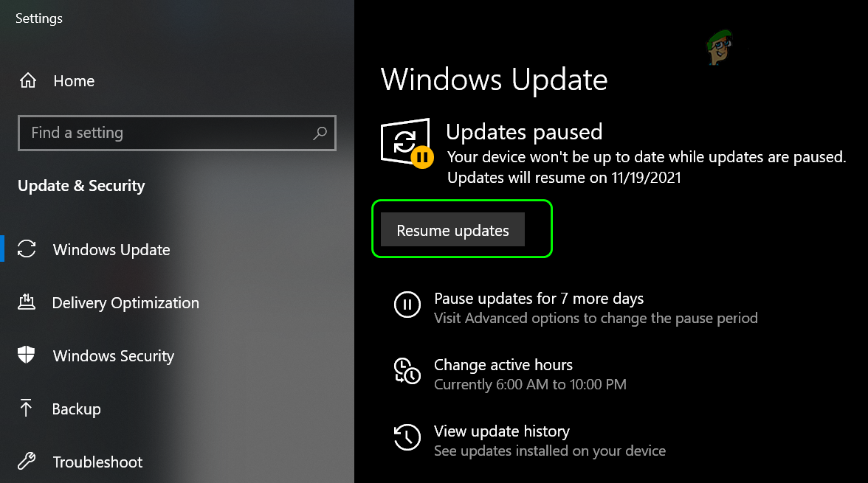Click 'Currently 6:00 AM to 10:00 PM' text
868x483 pixels.
pyautogui.click(x=530, y=384)
